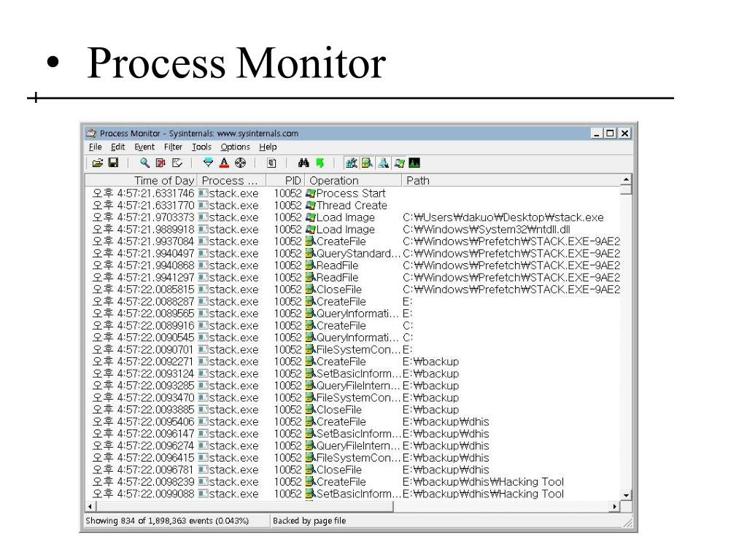
Task: Click the Process Monitor title bar icon
Action: (x=91, y=133)
